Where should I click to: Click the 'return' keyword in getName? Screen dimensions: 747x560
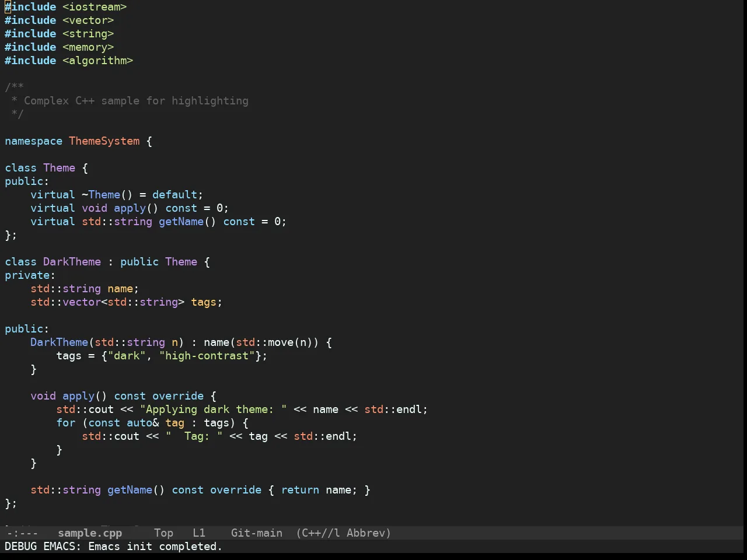click(x=300, y=490)
